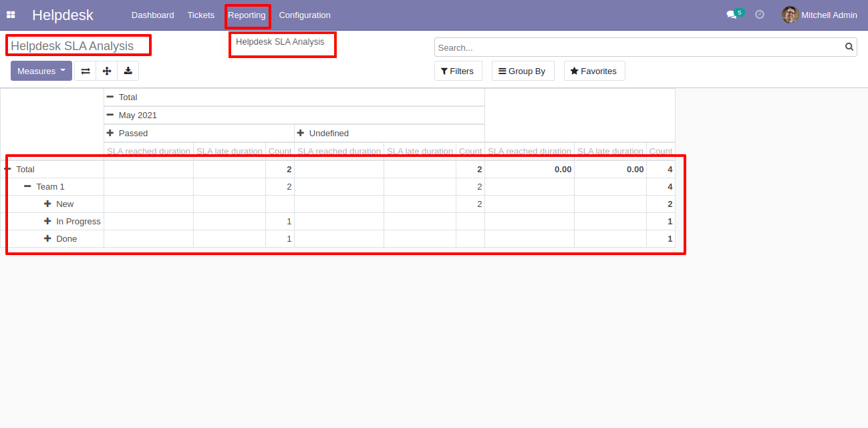Open the Dashboard menu

click(152, 15)
